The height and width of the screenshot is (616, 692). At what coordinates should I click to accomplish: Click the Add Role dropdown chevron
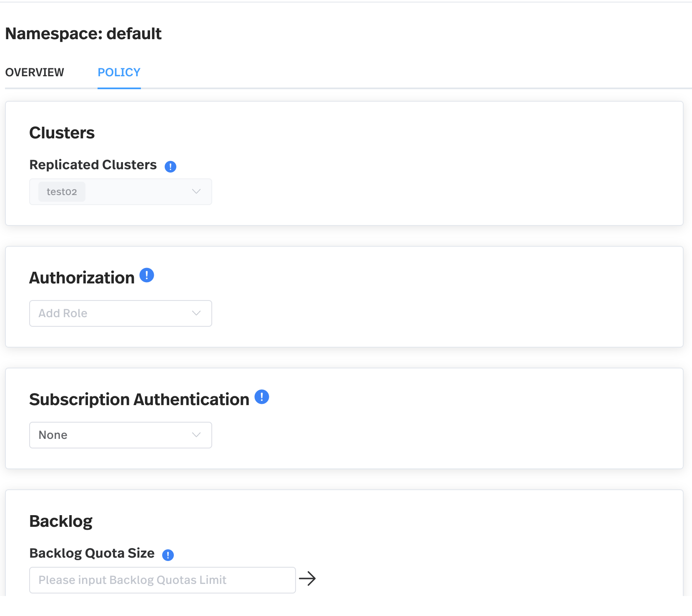pyautogui.click(x=196, y=313)
